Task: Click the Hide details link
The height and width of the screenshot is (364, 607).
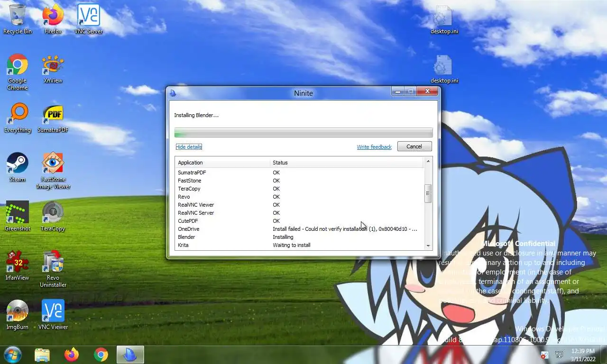Action: click(x=189, y=147)
